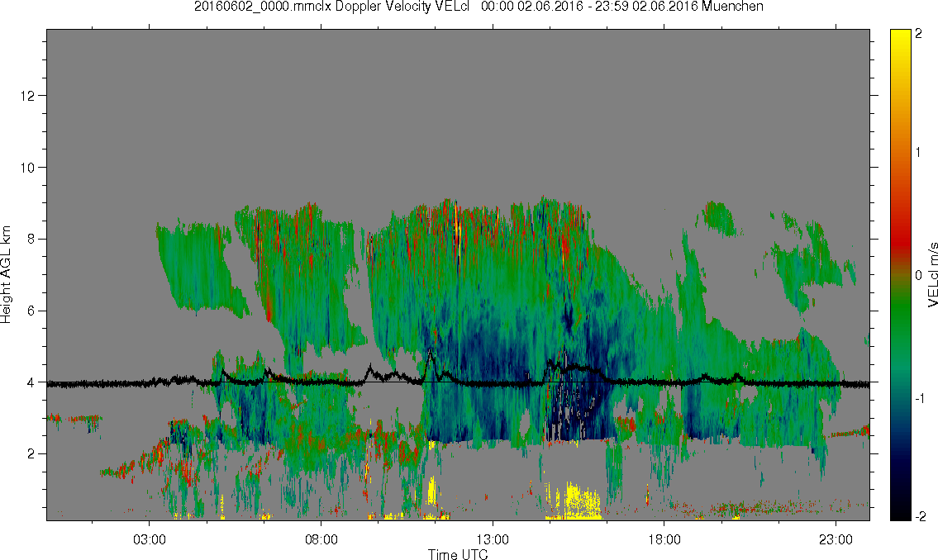This screenshot has width=938, height=560.
Task: Click the 'Time UTC' axis title
Action: pos(458,554)
